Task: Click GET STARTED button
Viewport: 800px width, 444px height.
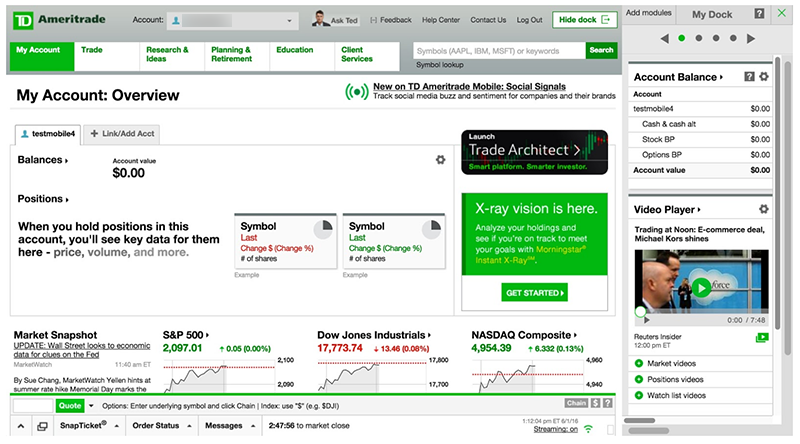Action: 535,292
